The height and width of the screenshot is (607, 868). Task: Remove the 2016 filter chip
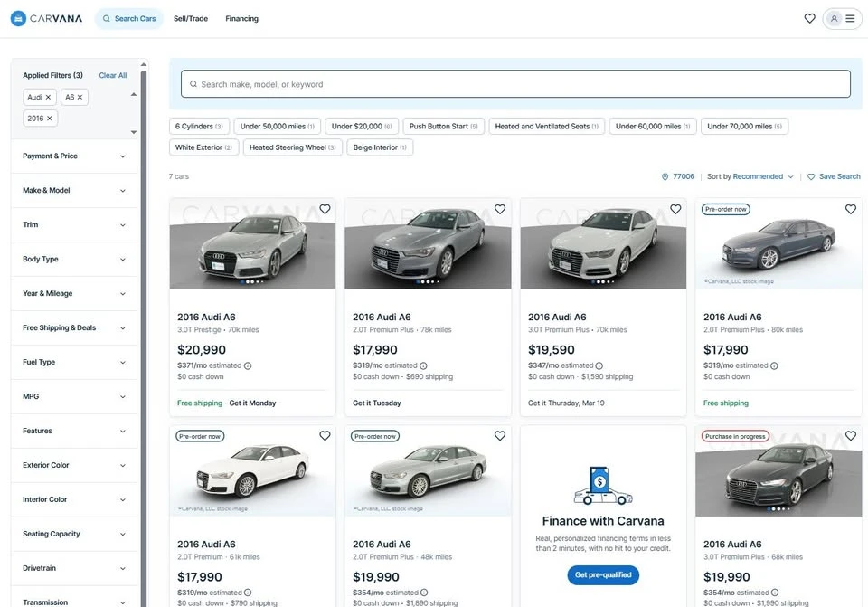tap(49, 118)
